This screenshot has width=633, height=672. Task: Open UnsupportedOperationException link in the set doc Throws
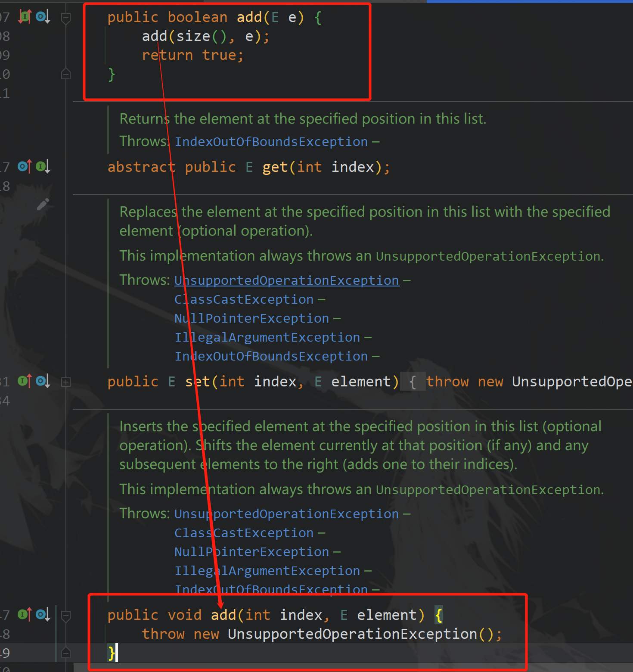pyautogui.click(x=287, y=280)
